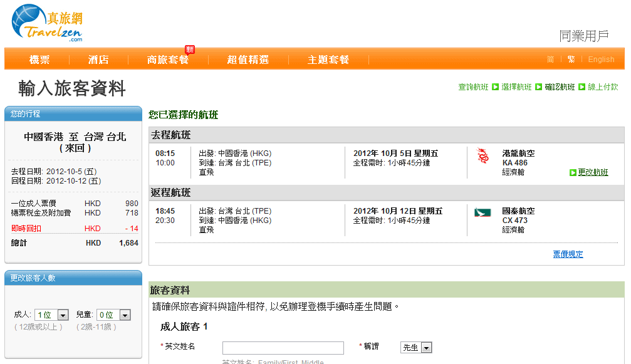Click green arrow icon before 選擇航班
631x364 pixels.
point(495,87)
